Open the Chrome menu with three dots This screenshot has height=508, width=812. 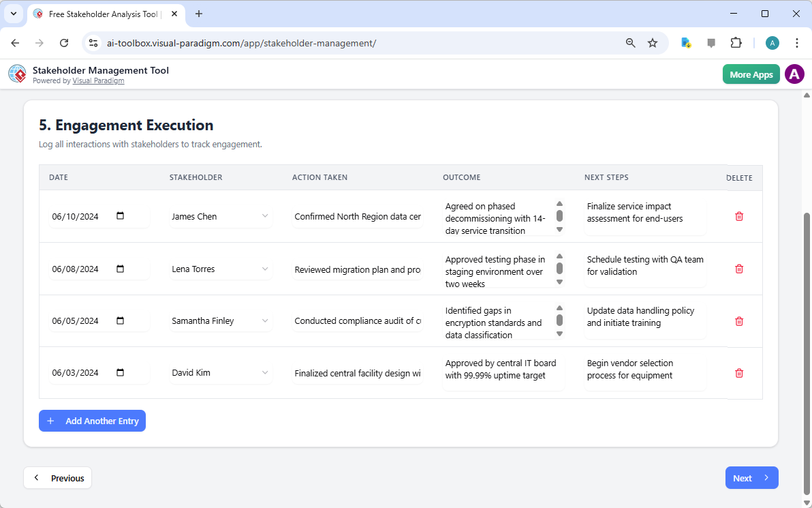point(797,42)
